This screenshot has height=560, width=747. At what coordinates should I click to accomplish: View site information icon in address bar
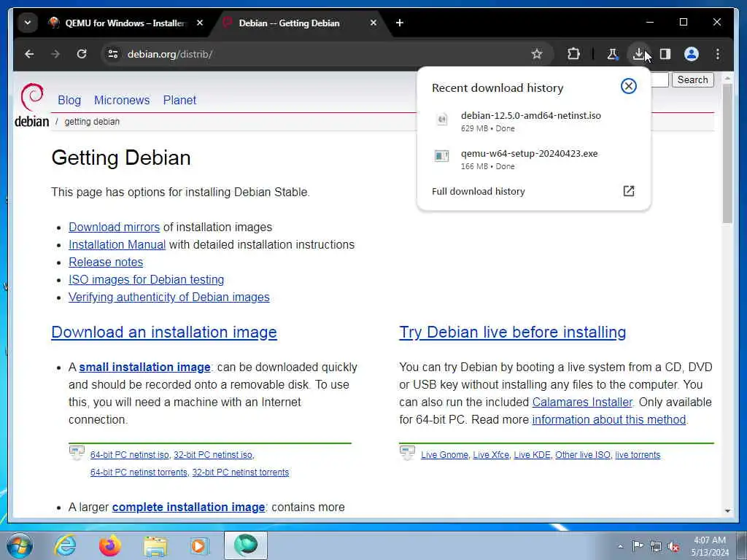[x=113, y=54]
